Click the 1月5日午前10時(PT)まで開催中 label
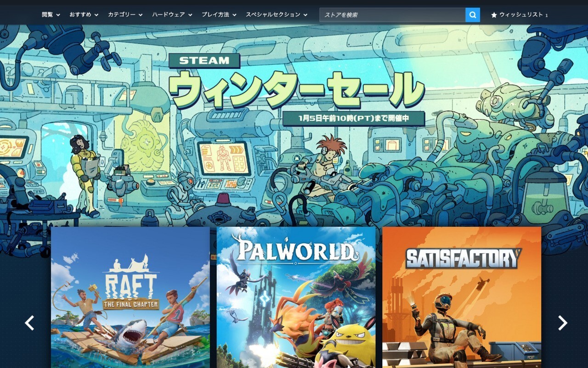Image resolution: width=588 pixels, height=368 pixels. tap(354, 118)
